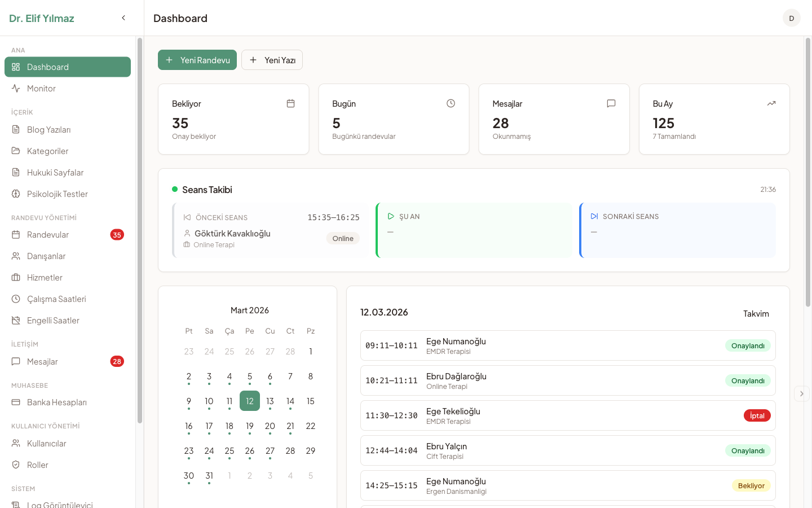This screenshot has width=812, height=508.
Task: Open the Takvim link
Action: (x=756, y=314)
